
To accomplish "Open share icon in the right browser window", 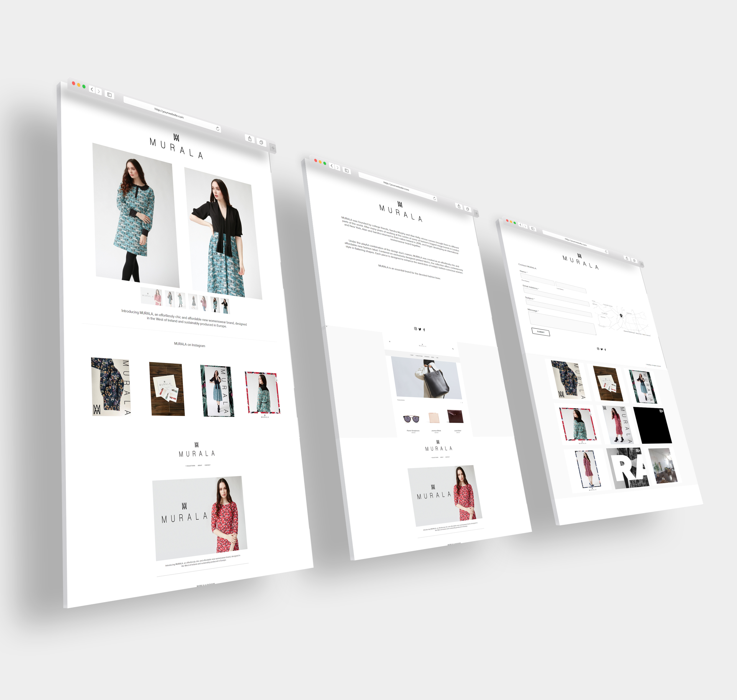I will pyautogui.click(x=627, y=258).
